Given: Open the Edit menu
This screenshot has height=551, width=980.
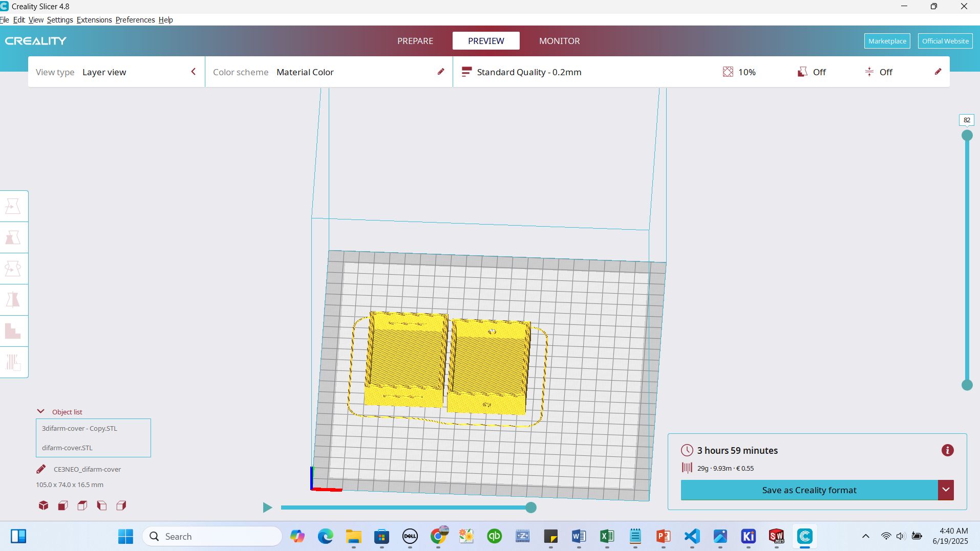Looking at the screenshot, I should point(19,20).
